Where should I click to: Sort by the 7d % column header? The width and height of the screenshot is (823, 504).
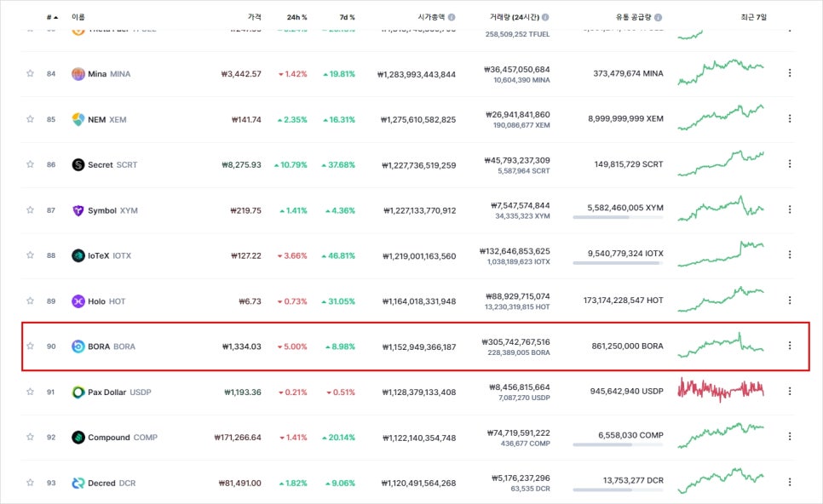click(347, 17)
